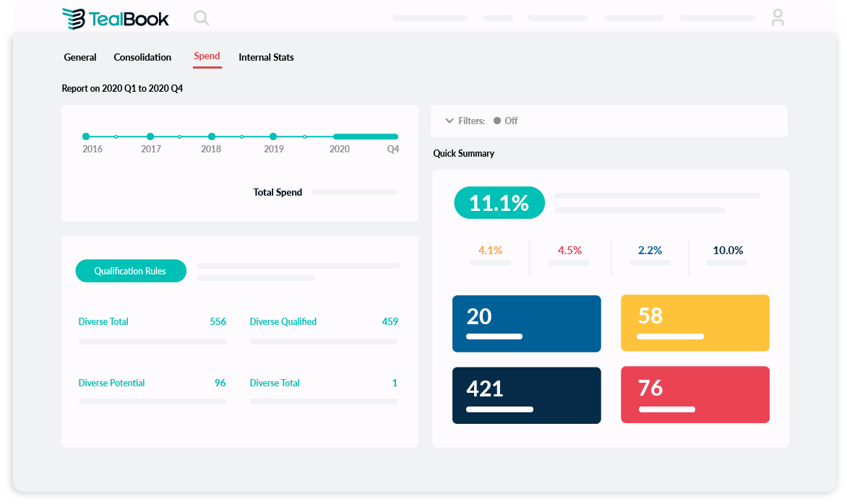Select the red card showing 76
The height and width of the screenshot is (504, 847).
[695, 395]
